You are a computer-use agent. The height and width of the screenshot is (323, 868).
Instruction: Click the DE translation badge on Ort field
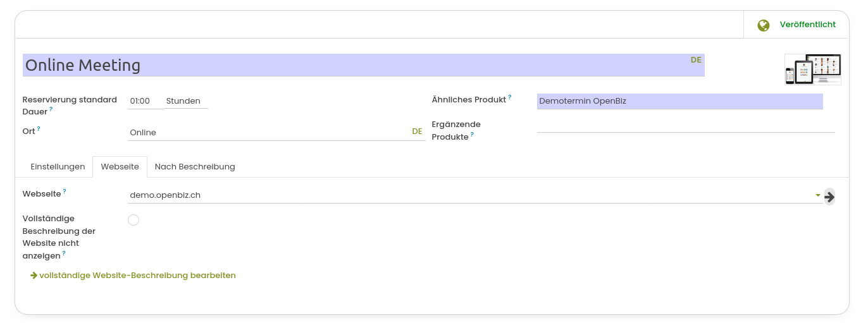tap(417, 131)
